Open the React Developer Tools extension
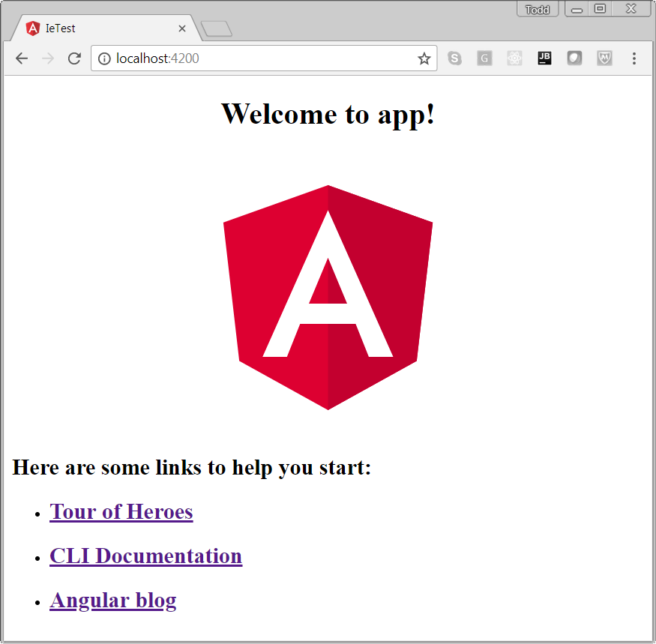656x644 pixels. (x=514, y=58)
